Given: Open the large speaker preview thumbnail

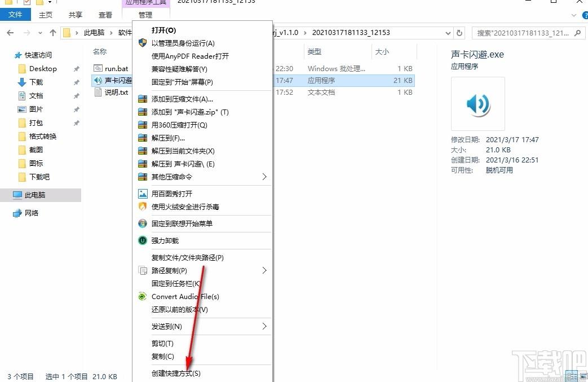Looking at the screenshot, I should [478, 104].
